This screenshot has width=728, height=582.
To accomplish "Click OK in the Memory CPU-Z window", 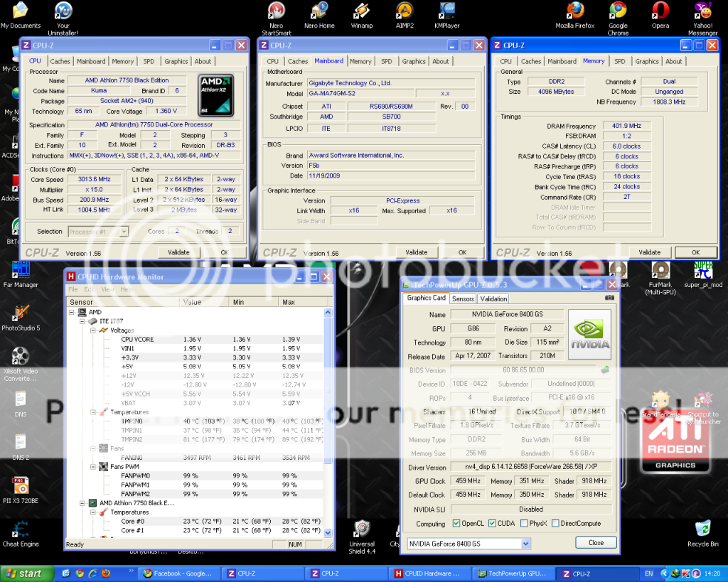I will (695, 252).
